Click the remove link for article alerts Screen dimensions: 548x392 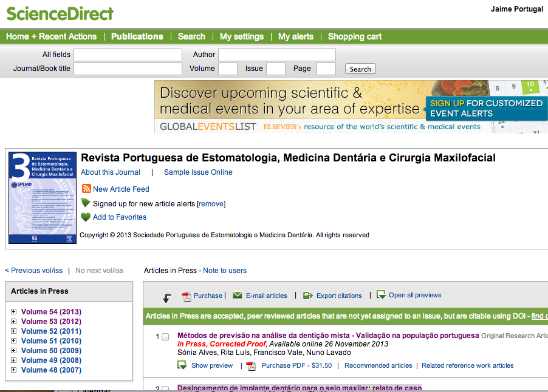(x=211, y=204)
